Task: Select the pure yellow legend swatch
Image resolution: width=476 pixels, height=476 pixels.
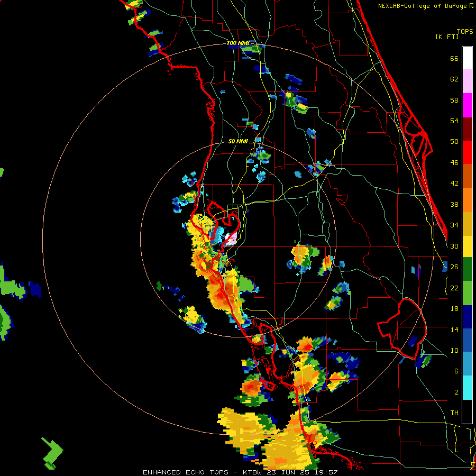Action: point(467,246)
